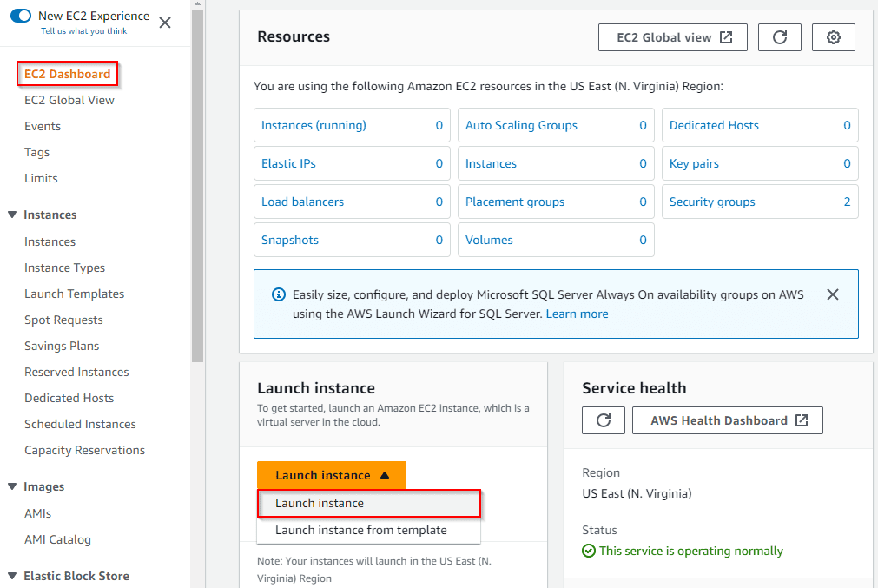This screenshot has width=878, height=588.
Task: Open the Launch instance dropdown
Action: coord(331,475)
